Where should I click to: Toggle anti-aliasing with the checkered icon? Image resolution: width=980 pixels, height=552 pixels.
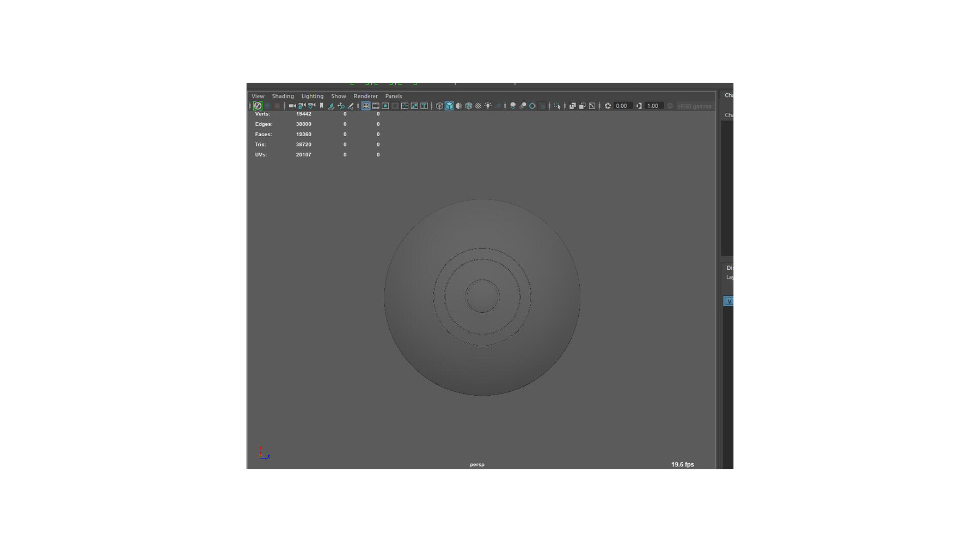point(478,106)
